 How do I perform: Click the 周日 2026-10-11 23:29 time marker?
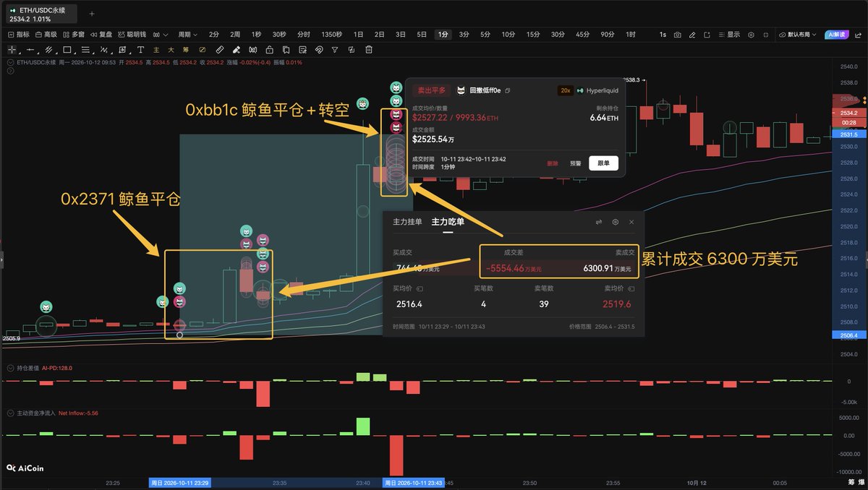coord(179,483)
